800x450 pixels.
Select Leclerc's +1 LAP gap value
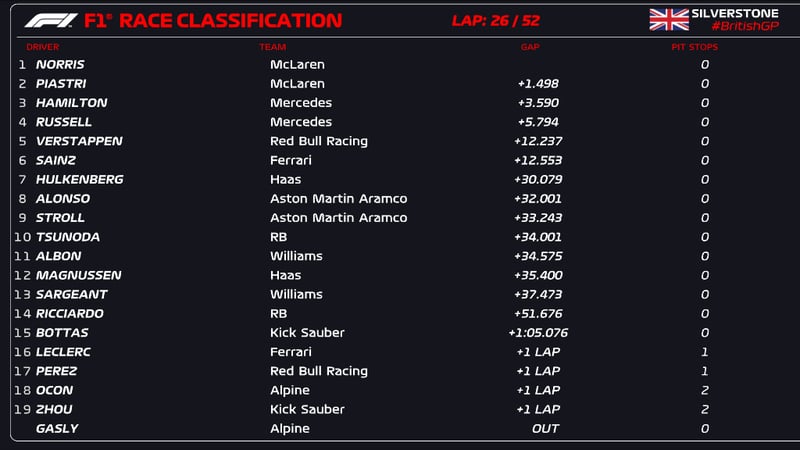(x=537, y=352)
